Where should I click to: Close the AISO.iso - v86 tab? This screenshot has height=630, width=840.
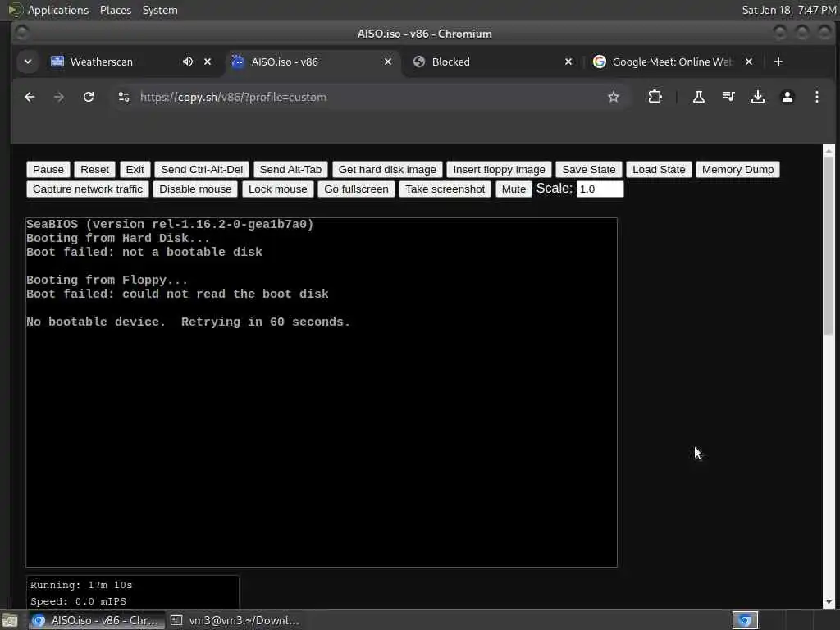(388, 62)
